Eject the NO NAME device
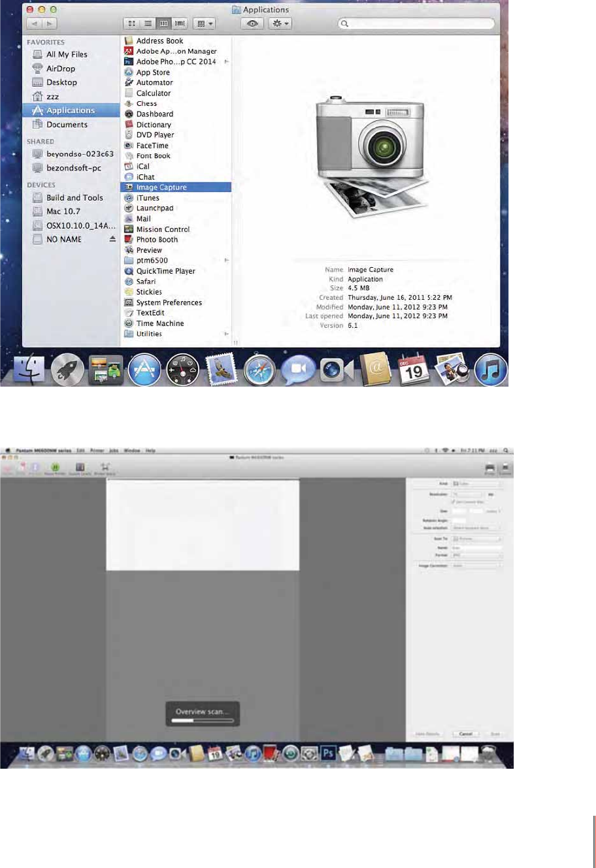The height and width of the screenshot is (868, 596). click(x=112, y=240)
